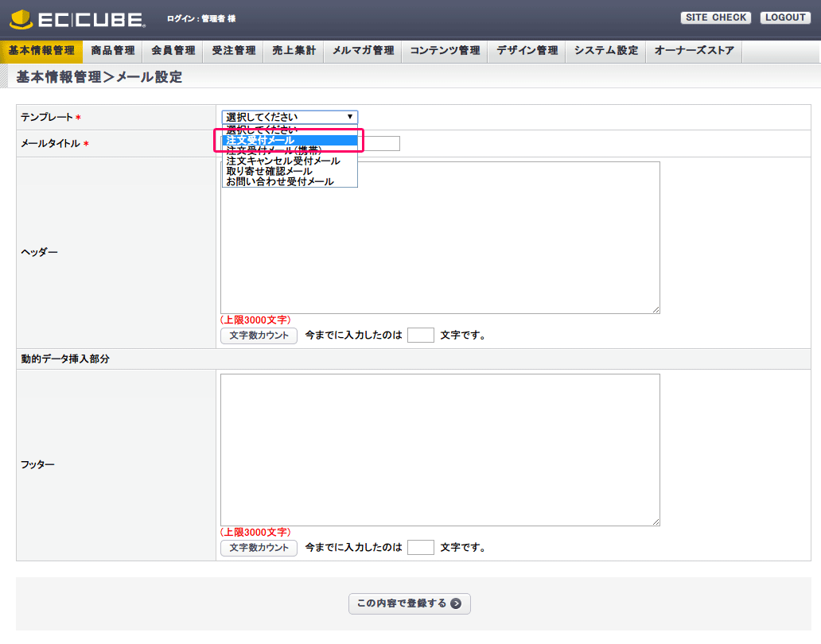Click the EC-CUBE logo icon

21,18
